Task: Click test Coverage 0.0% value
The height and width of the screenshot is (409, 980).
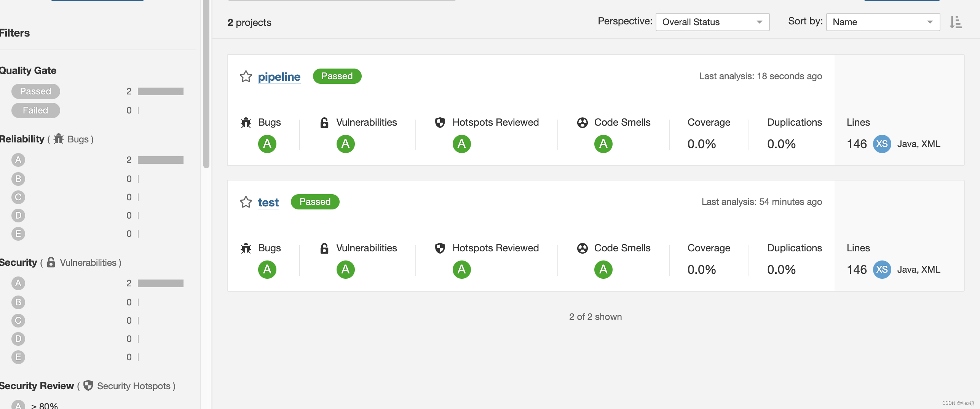Action: [702, 270]
